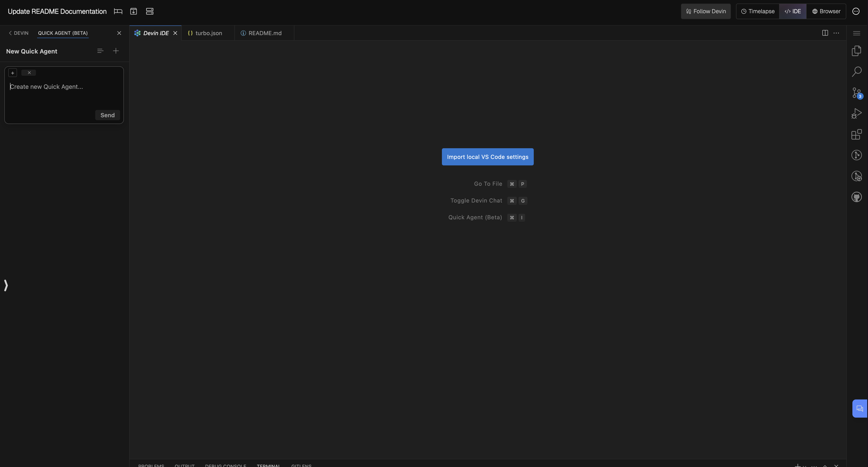Open the Explorer panel icon

(857, 51)
